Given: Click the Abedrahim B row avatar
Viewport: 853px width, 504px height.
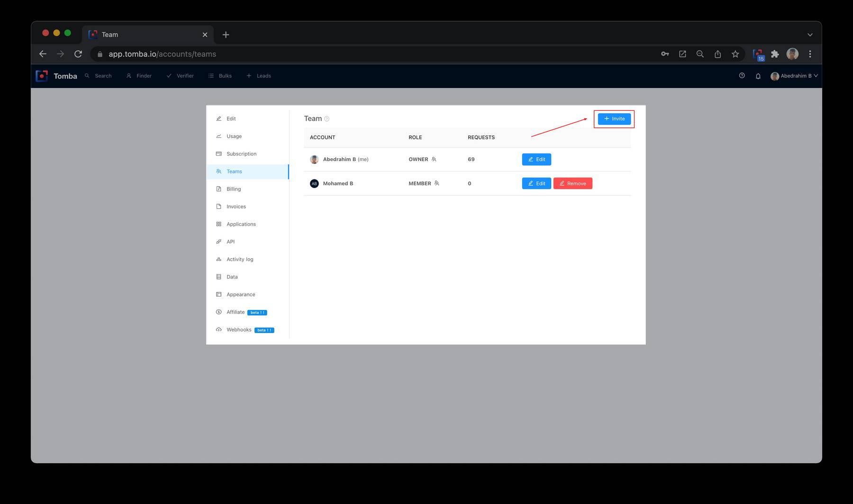Looking at the screenshot, I should pyautogui.click(x=314, y=160).
